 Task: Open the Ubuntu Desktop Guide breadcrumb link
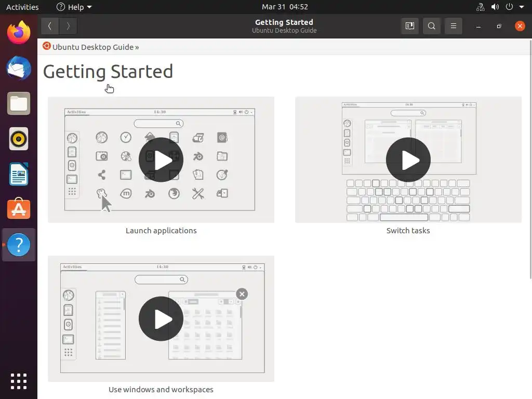click(93, 47)
